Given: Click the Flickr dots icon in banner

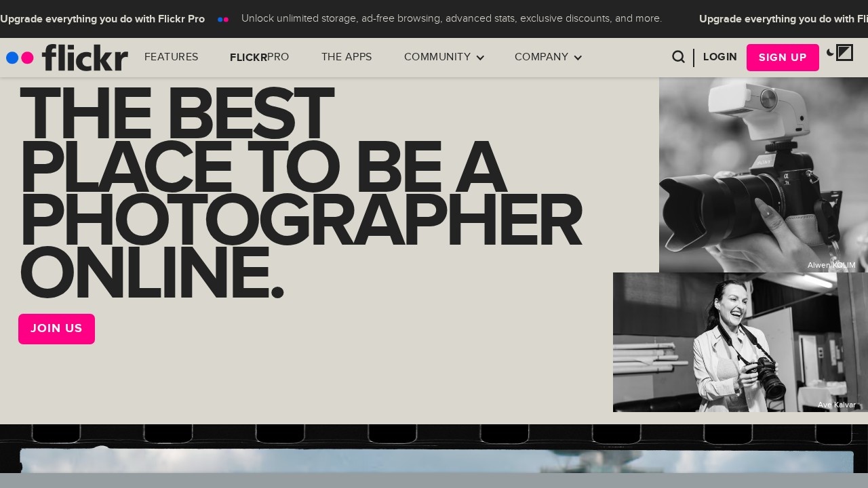Looking at the screenshot, I should tap(223, 20).
